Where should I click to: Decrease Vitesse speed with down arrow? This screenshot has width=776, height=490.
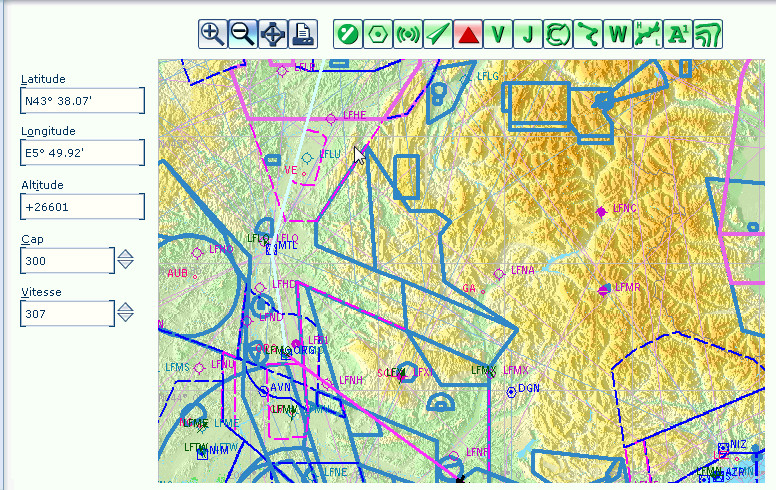point(125,319)
